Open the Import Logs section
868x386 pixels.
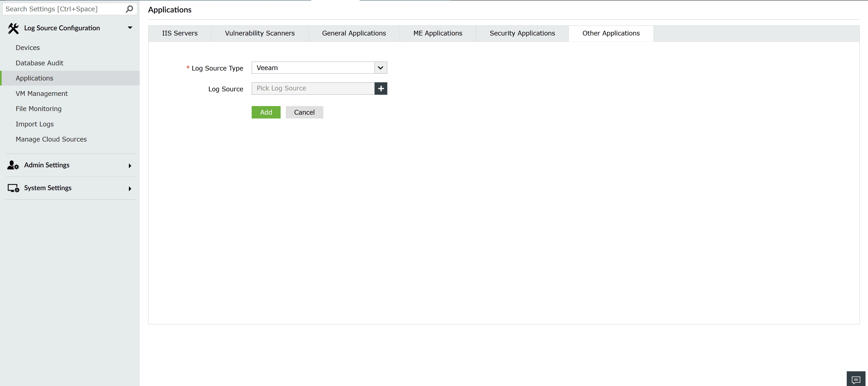(35, 124)
